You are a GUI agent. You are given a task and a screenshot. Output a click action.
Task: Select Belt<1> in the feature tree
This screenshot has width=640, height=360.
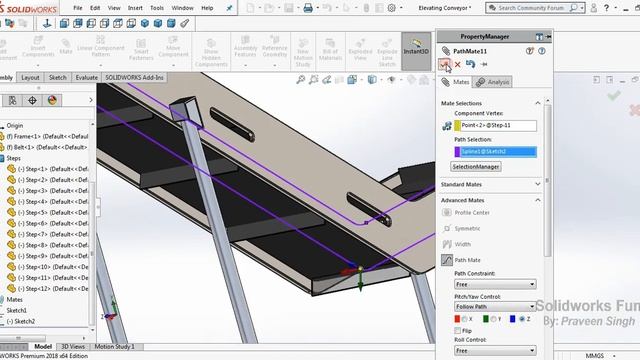(44, 147)
